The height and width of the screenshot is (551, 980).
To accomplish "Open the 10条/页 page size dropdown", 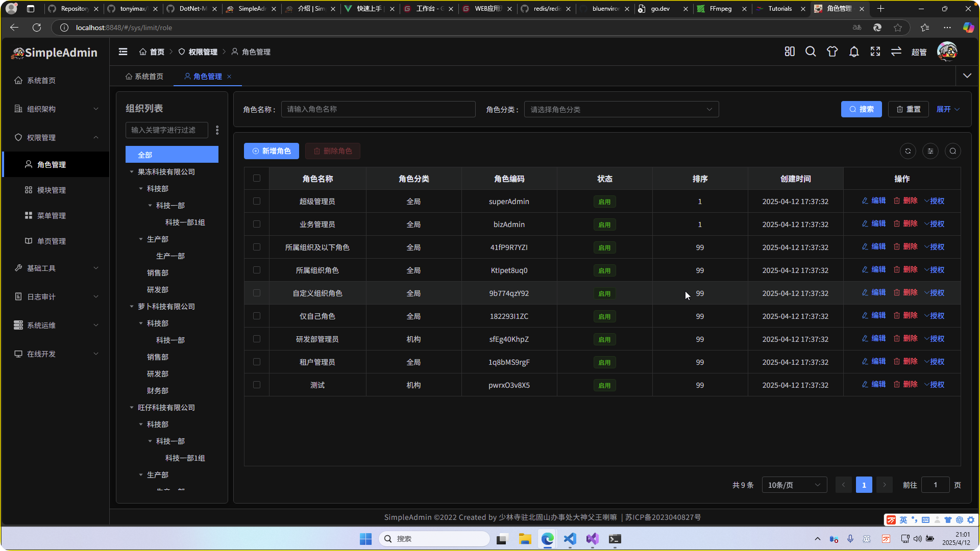I will coord(794,485).
